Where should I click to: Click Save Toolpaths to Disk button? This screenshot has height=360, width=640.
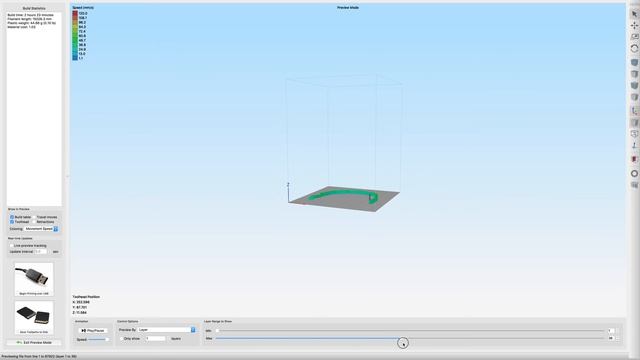click(34, 318)
